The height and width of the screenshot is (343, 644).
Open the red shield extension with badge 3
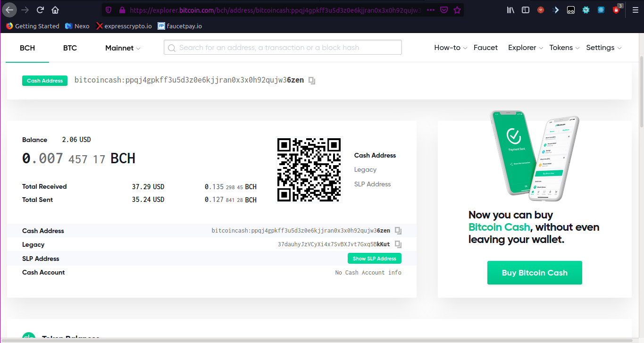(x=617, y=9)
